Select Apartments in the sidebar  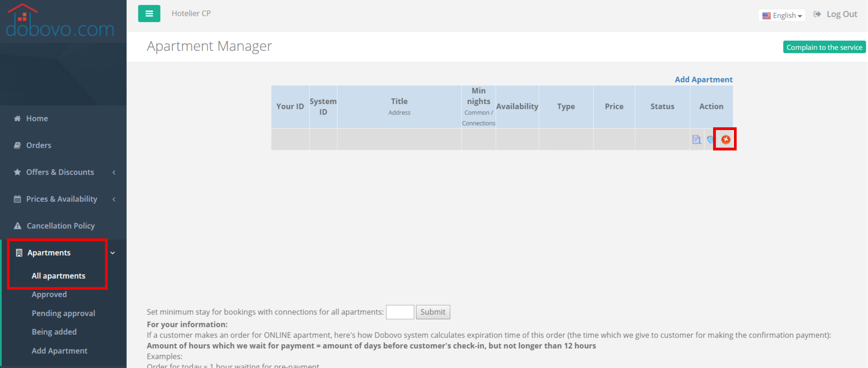(x=49, y=253)
